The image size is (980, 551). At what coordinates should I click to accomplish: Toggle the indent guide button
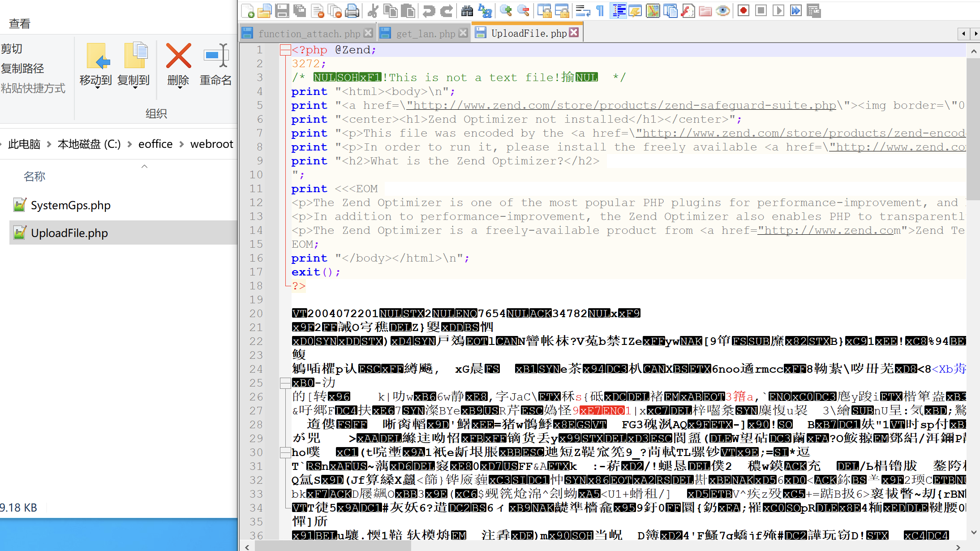[619, 10]
